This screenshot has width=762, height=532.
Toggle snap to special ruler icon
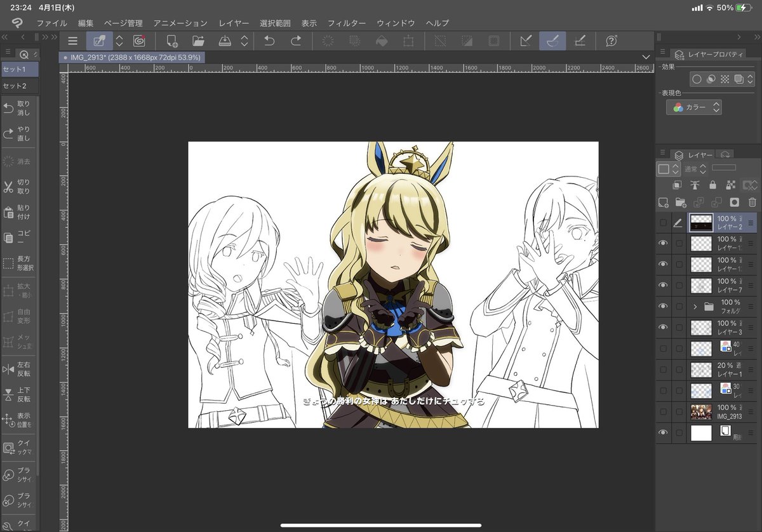552,41
